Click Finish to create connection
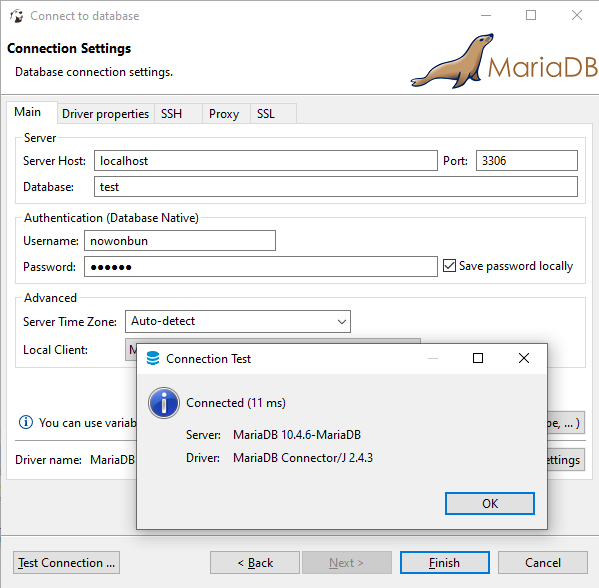599x588 pixels. [x=445, y=562]
